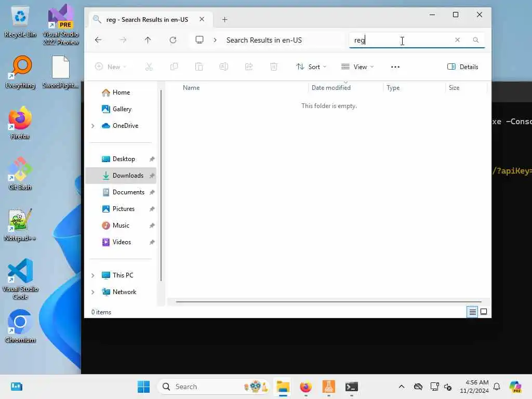The image size is (532, 399).
Task: Open the Desktop quick access folder
Action: 124,159
